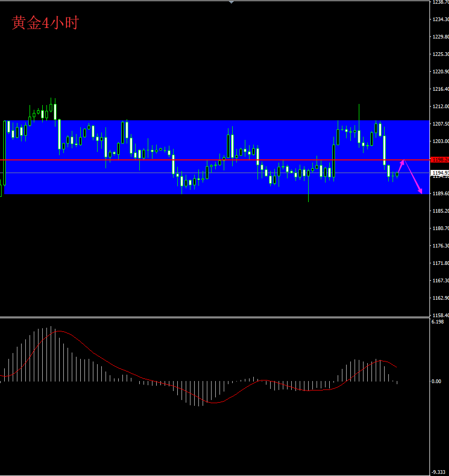Click the 1176.30 price axis label
The height and width of the screenshot is (476, 449).
point(441,245)
